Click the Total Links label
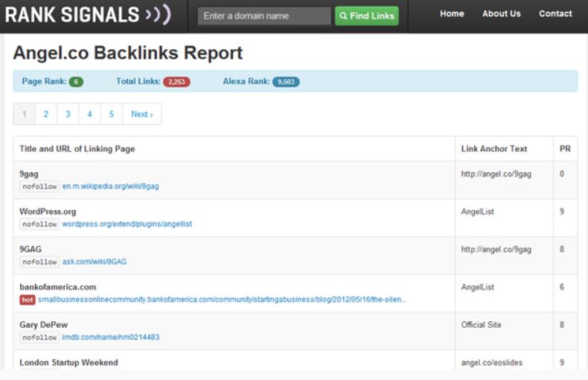588x380 pixels. 138,81
